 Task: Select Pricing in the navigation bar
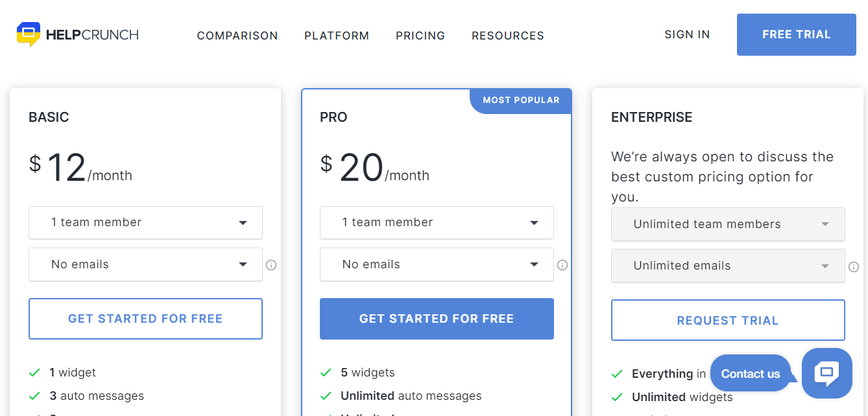coord(420,36)
